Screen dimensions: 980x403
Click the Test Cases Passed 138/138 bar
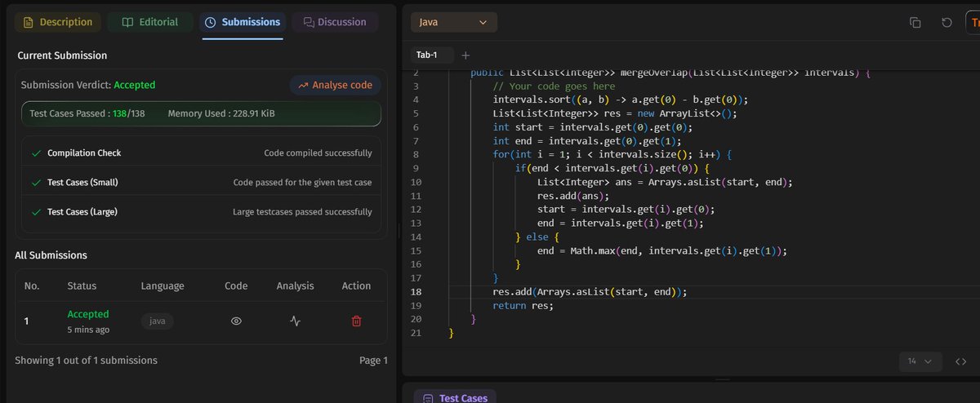201,113
